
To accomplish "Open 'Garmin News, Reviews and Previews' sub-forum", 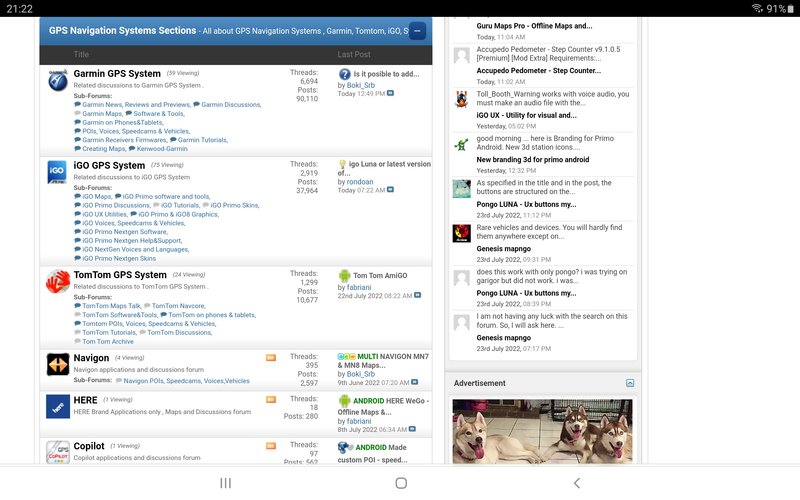I will 136,105.
